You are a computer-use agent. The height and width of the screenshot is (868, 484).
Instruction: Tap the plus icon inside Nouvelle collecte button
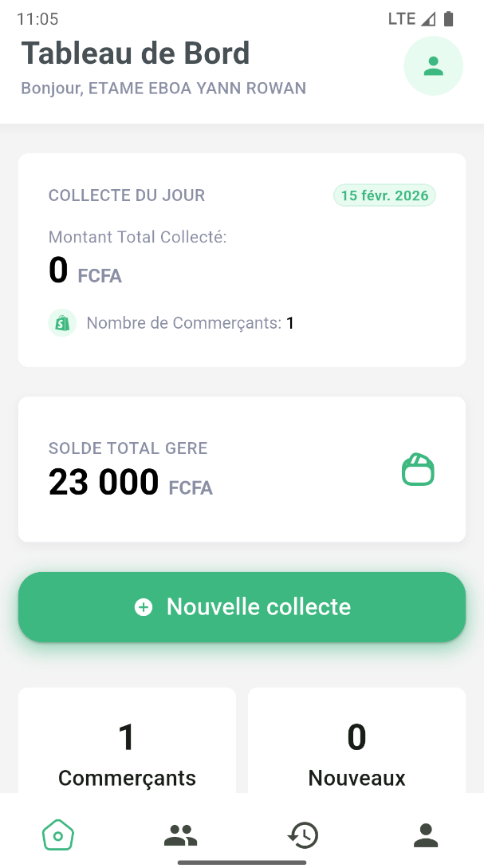pyautogui.click(x=143, y=606)
